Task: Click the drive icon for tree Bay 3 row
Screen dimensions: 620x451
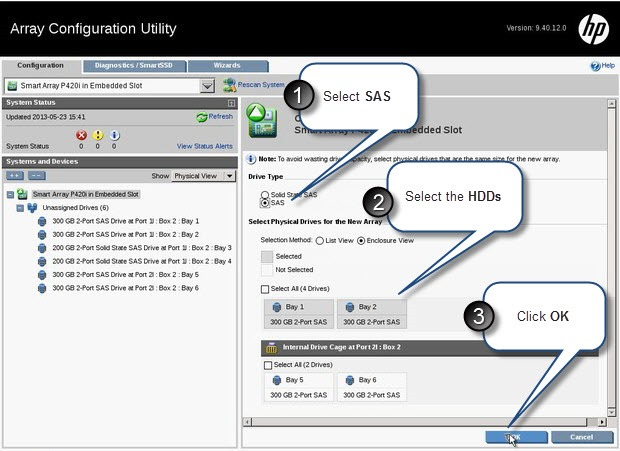Action: point(42,248)
